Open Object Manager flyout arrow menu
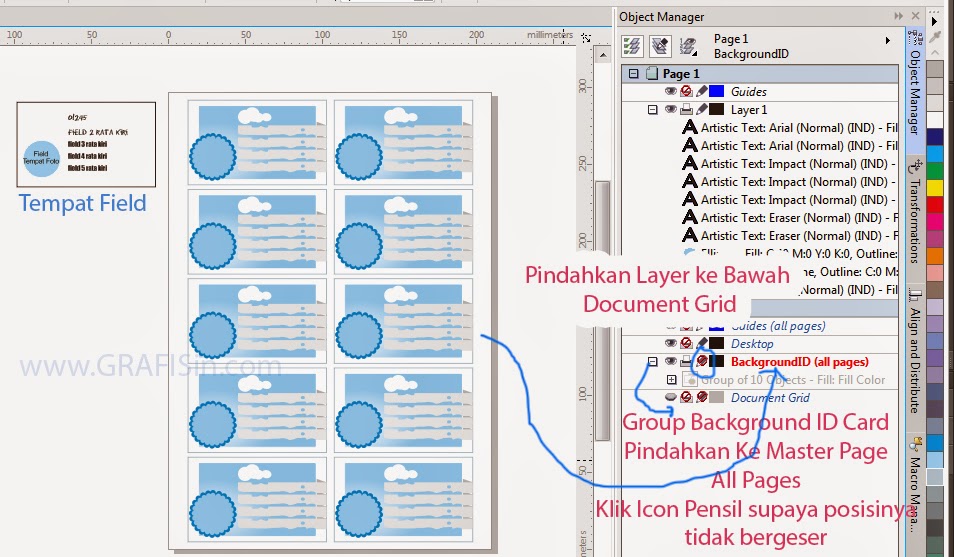954x557 pixels. (x=888, y=40)
